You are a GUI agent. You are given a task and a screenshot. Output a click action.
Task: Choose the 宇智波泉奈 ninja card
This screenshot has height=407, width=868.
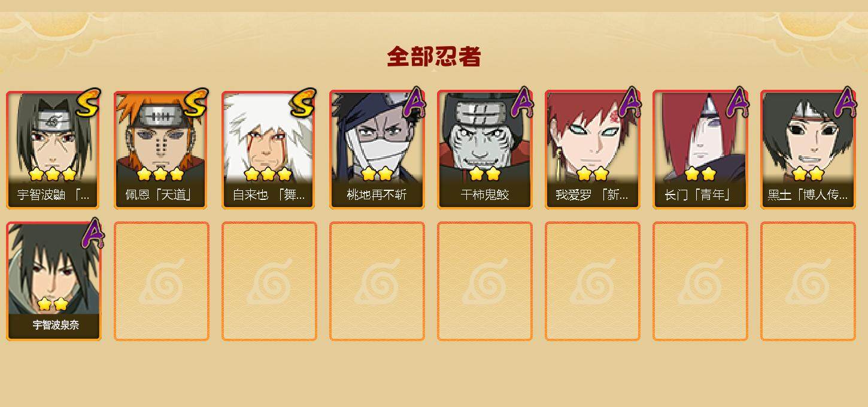pyautogui.click(x=53, y=281)
